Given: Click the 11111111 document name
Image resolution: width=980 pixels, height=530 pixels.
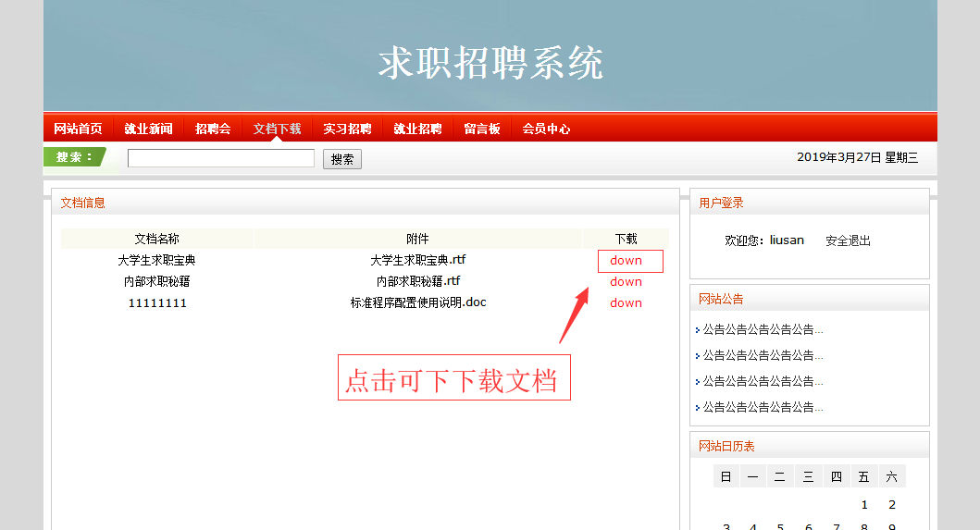Looking at the screenshot, I should pos(157,303).
